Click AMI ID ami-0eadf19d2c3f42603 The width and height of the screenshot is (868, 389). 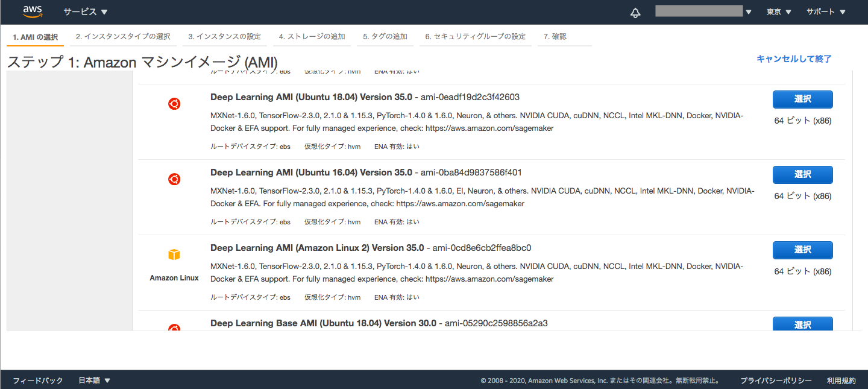click(470, 97)
